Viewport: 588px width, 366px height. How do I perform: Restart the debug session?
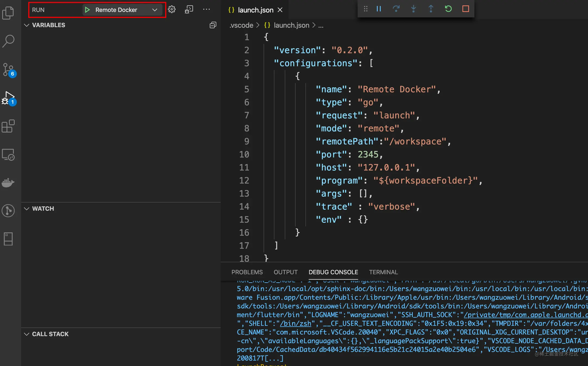click(x=448, y=9)
